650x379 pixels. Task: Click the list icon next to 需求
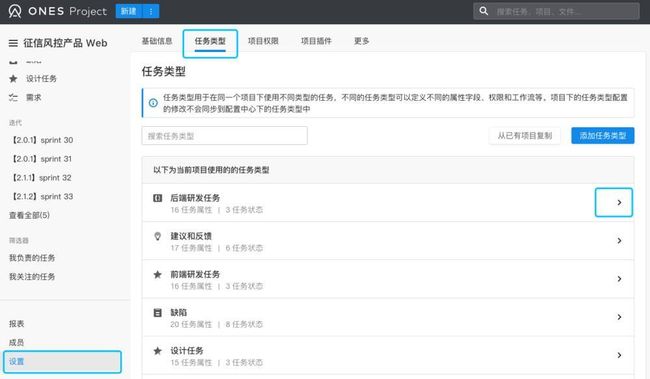click(x=13, y=98)
